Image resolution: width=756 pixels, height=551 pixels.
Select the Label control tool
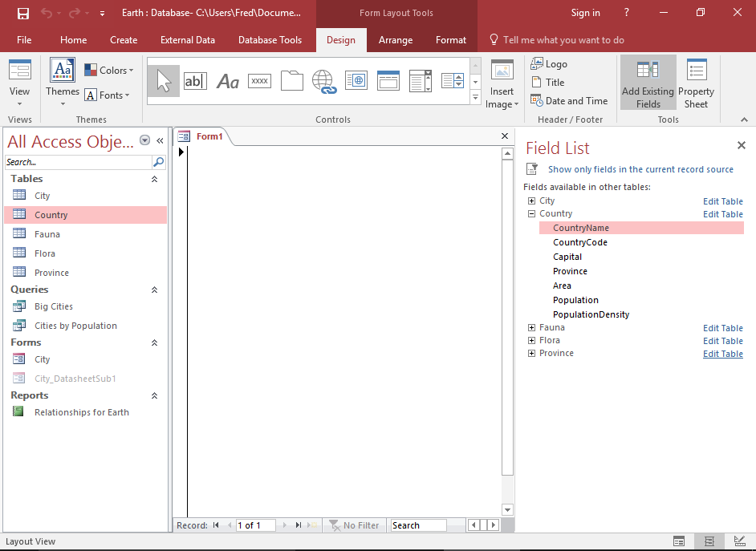click(x=227, y=80)
